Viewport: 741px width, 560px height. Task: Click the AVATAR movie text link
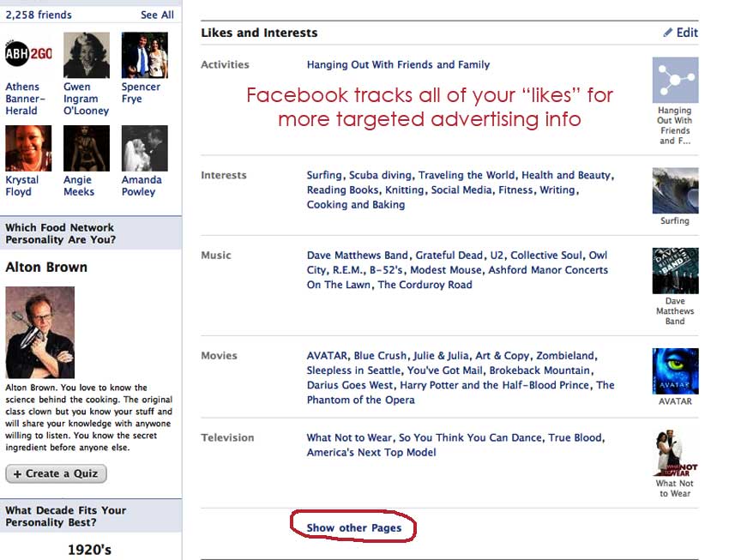327,355
